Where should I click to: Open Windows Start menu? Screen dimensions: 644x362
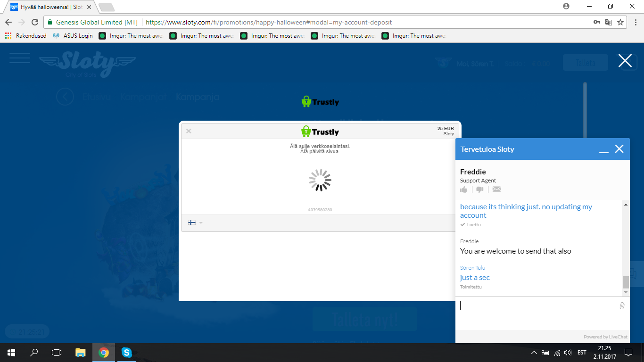(11, 353)
